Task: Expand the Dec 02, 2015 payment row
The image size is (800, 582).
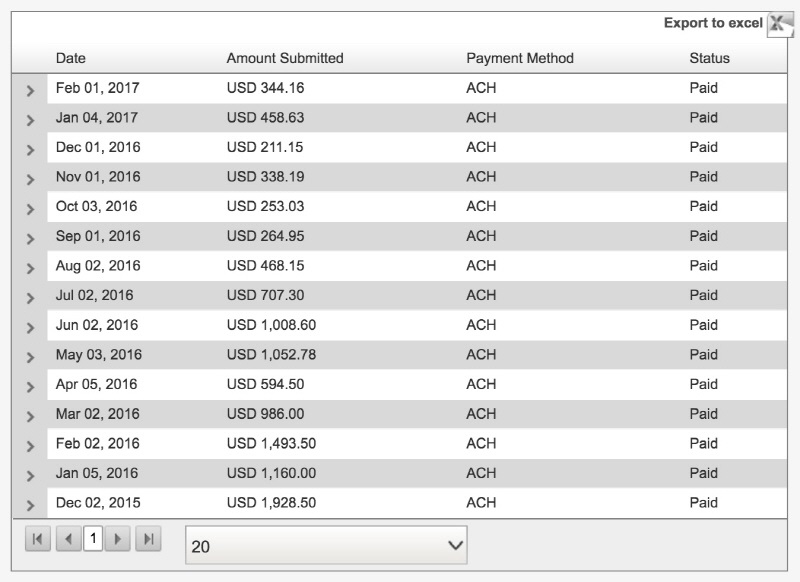Action: 30,505
